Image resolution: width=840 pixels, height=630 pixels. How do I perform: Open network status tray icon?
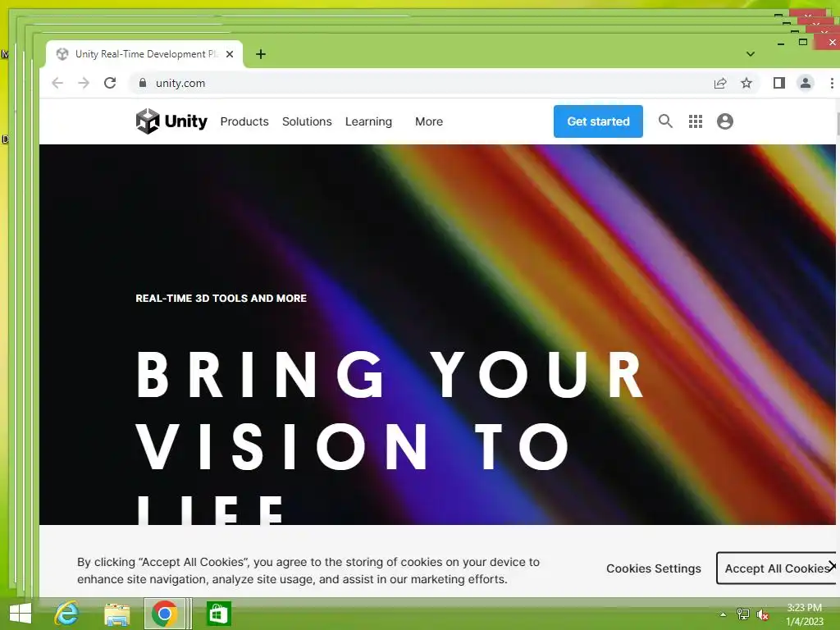[743, 614]
